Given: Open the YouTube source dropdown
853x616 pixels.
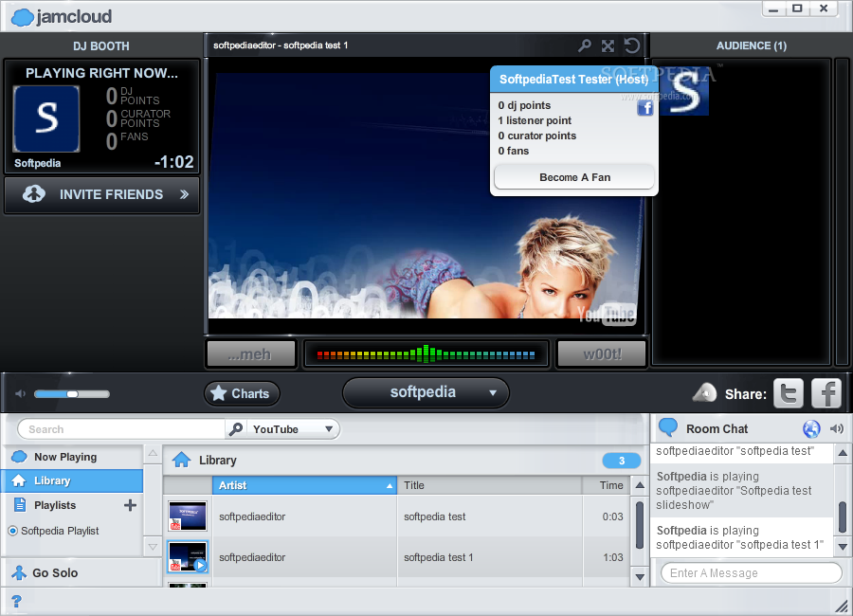Looking at the screenshot, I should pos(293,429).
